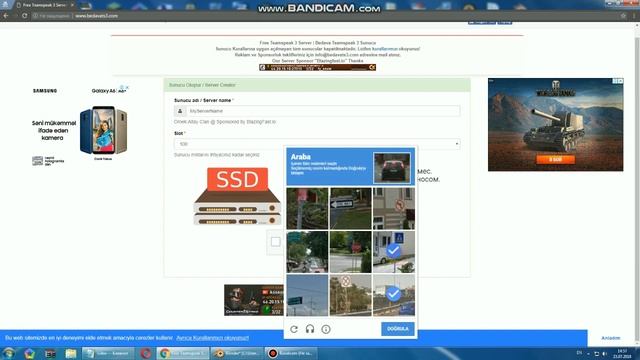
Task: Select the captcha tile with pole among trees
Action: 307,209
